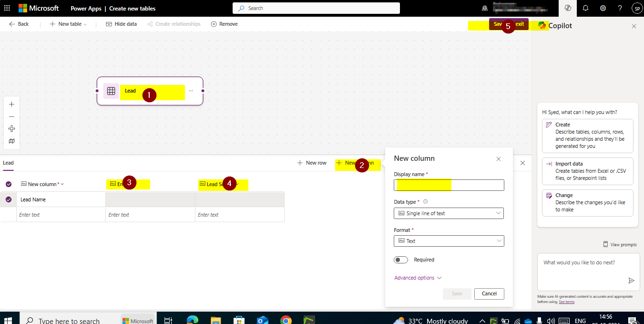
Task: Enable the Required toggle in New column panel
Action: coord(401,259)
